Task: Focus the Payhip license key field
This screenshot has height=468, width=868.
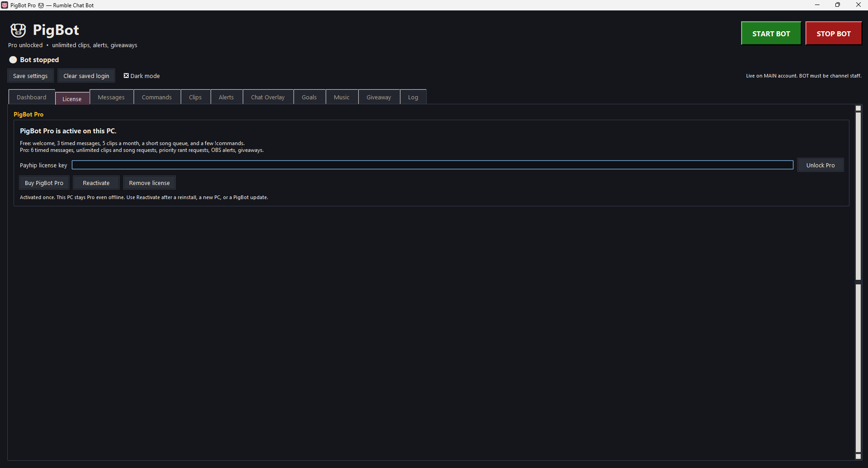Action: pos(433,165)
